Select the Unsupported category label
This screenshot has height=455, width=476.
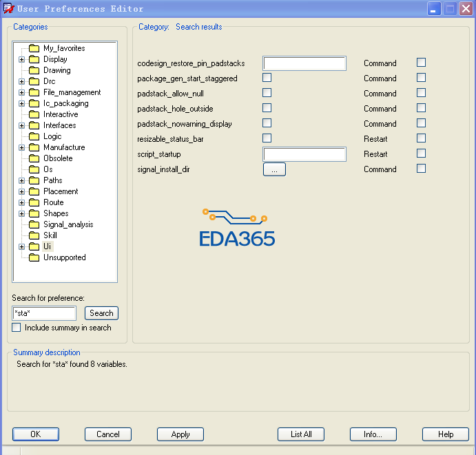coord(65,257)
